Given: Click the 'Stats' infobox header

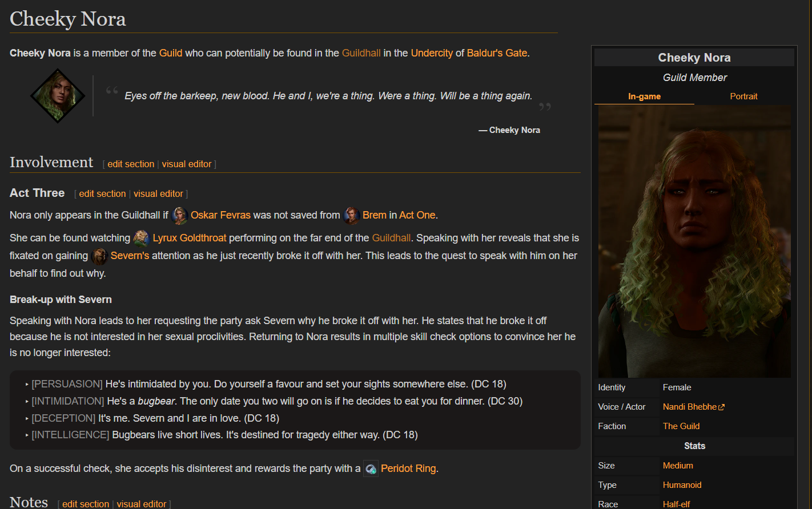Looking at the screenshot, I should click(x=694, y=446).
